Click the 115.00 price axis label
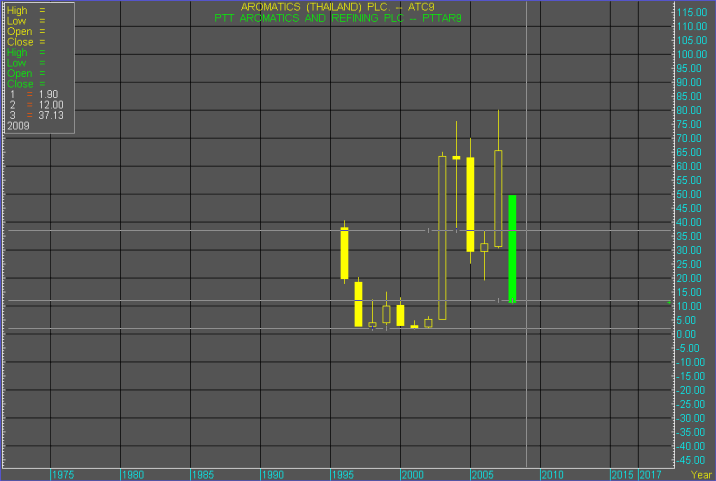716x481 pixels. 691,12
